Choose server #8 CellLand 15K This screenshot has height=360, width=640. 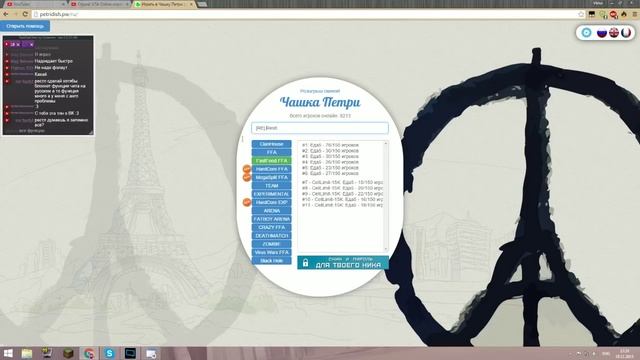(342, 188)
